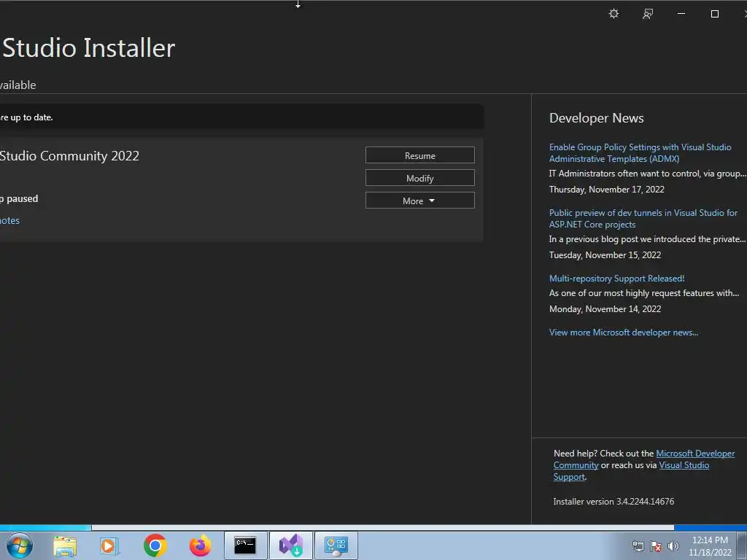Click the taskbar clock showing 12:14 PM
Viewport: 747px width, 560px height.
pyautogui.click(x=710, y=546)
